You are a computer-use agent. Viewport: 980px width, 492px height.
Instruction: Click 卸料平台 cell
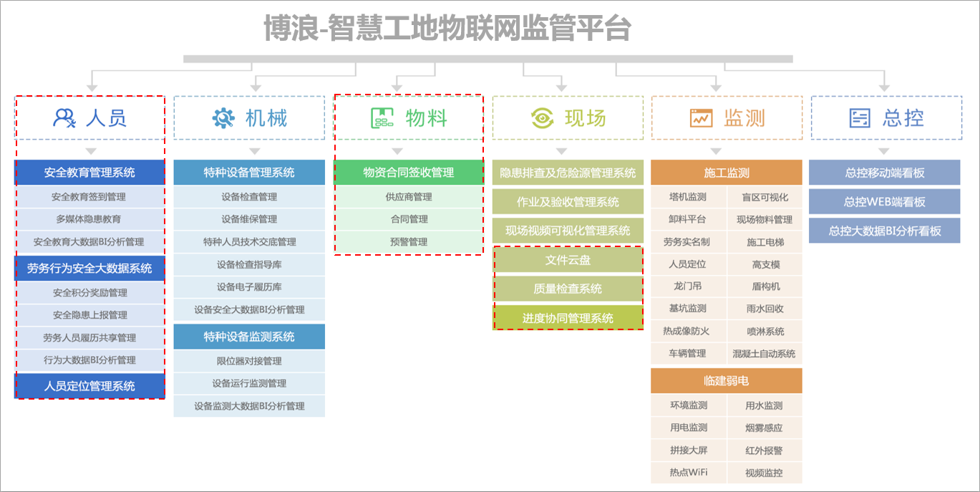click(x=688, y=219)
